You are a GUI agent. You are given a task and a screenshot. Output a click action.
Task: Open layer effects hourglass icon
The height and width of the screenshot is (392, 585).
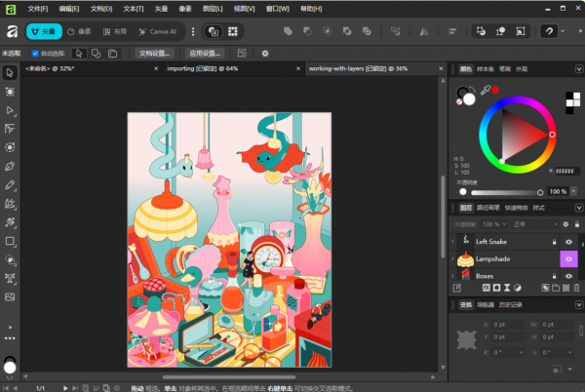(x=507, y=288)
